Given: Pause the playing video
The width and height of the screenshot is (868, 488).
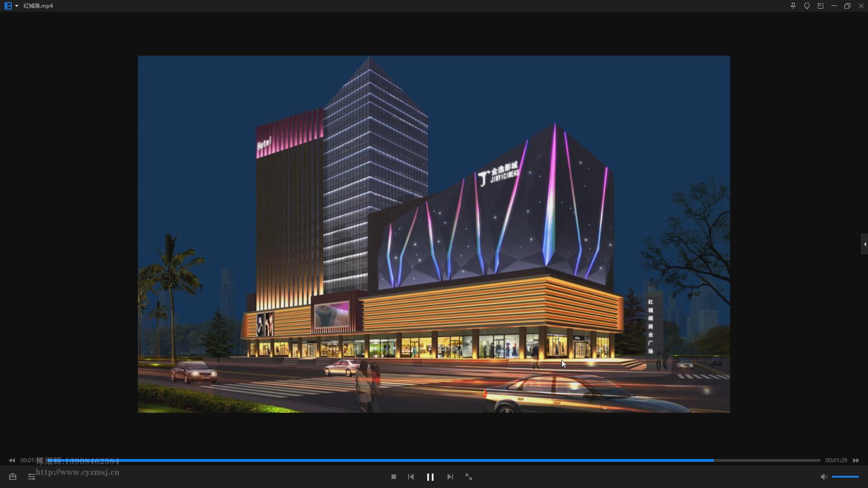Looking at the screenshot, I should tap(430, 477).
